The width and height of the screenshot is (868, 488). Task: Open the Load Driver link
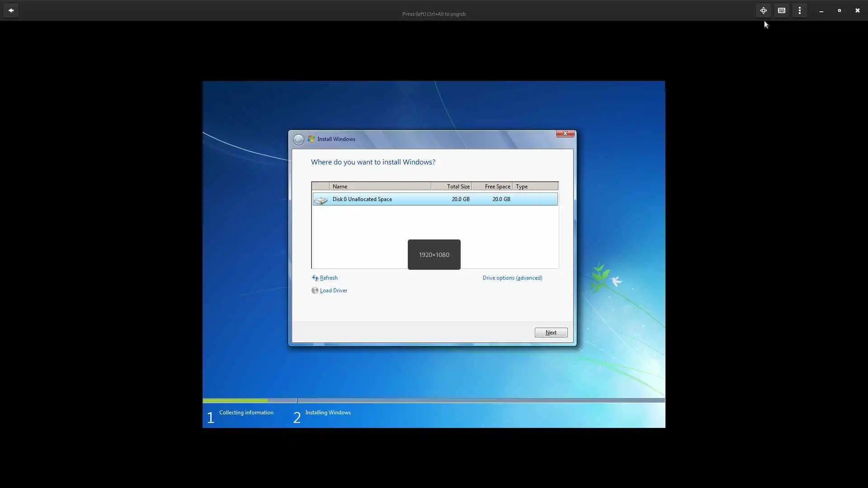(334, 291)
